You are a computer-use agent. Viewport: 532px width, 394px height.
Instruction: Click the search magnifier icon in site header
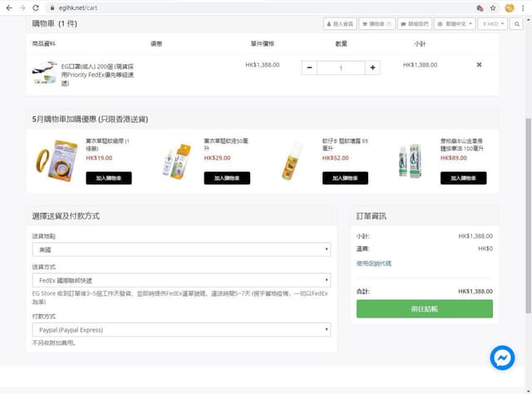pos(517,24)
